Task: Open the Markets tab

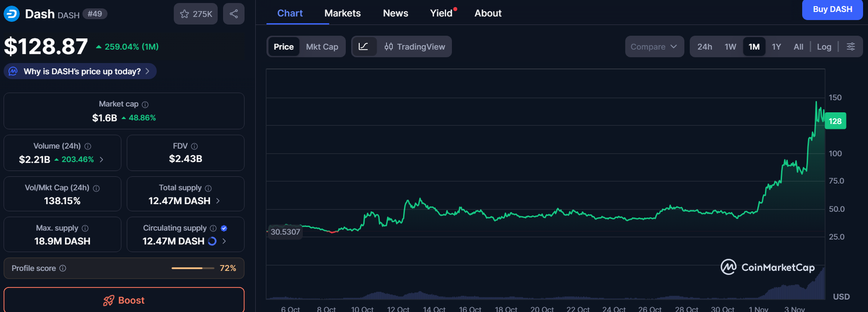Action: [x=342, y=13]
